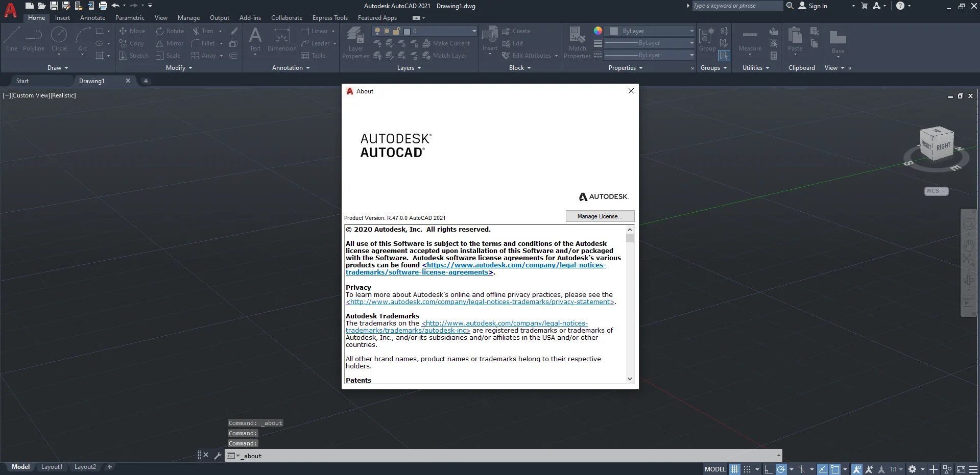Toggle clean screen in status bar
Viewport: 980px width, 475px height.
(x=961, y=469)
